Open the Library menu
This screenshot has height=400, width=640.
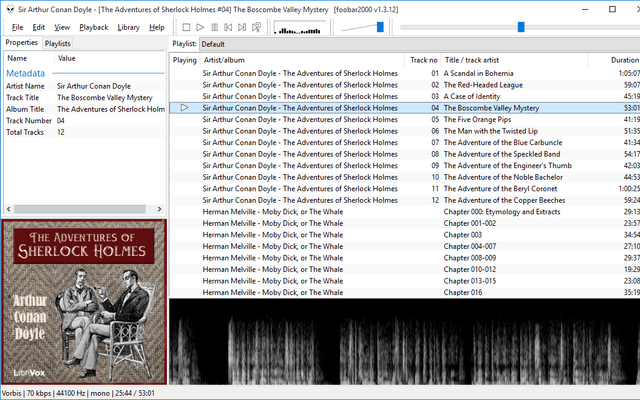pos(129,27)
